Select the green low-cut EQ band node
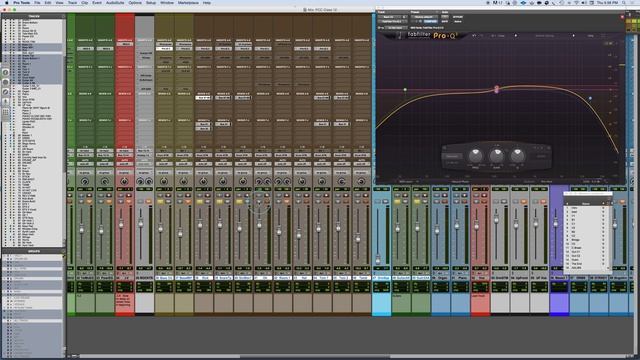Screen dimensions: 640x360 coord(405,89)
